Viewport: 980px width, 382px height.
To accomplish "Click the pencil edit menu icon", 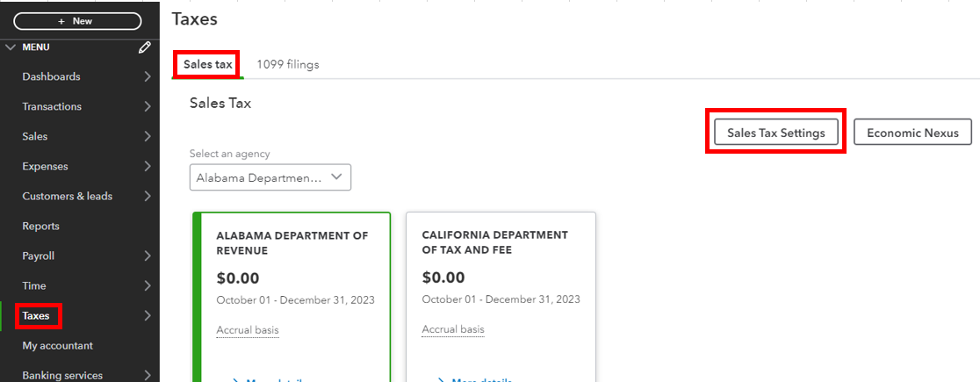I will pos(145,47).
